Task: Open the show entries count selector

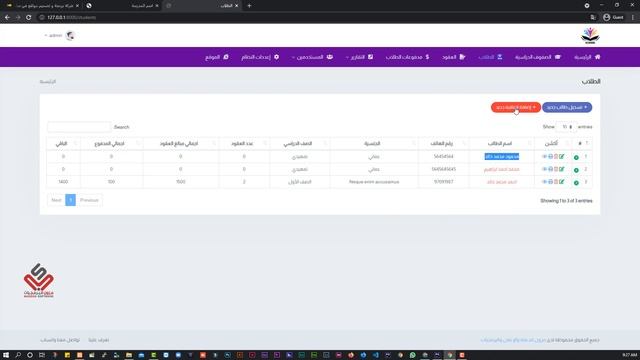Action: coord(567,127)
